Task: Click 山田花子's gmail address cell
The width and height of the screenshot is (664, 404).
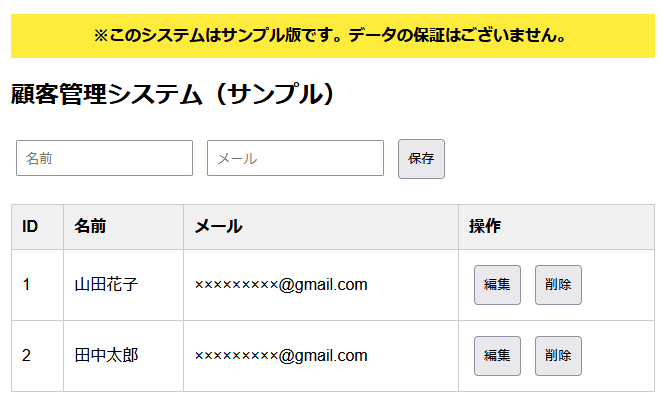Action: click(x=281, y=285)
